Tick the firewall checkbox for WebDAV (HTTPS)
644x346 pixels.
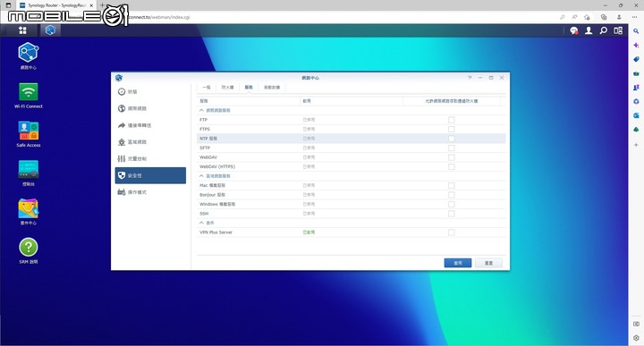click(x=452, y=166)
